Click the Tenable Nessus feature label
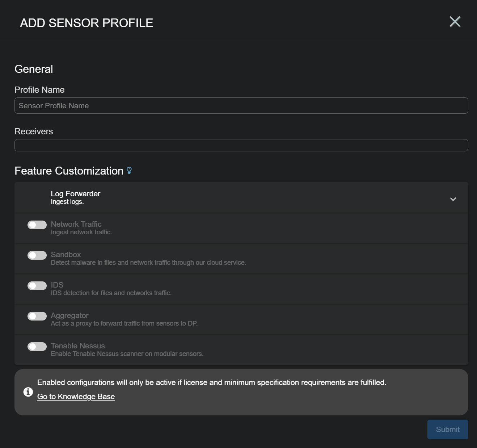 pos(77,346)
